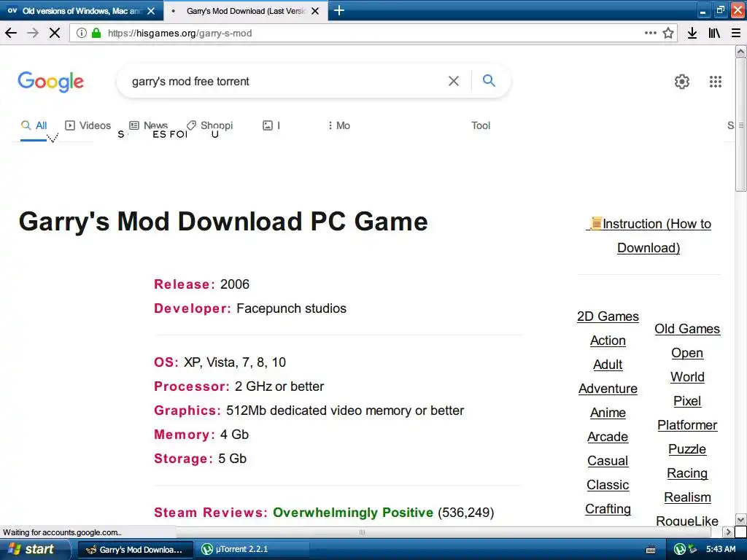This screenshot has width=747, height=560.
Task: Click into the Google search field
Action: click(286, 82)
